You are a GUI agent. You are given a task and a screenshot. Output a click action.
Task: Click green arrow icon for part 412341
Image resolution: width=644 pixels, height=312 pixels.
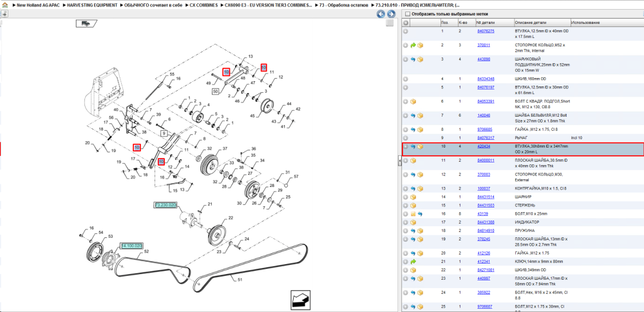click(413, 262)
